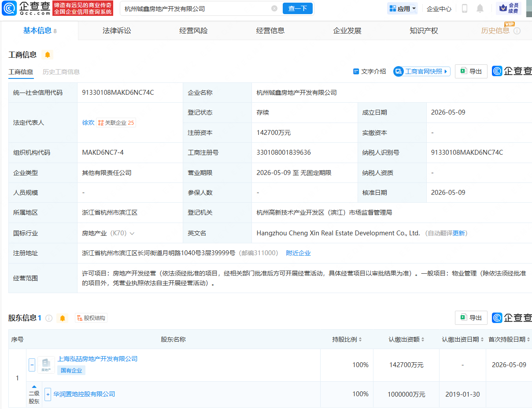532x409 pixels.
Task: Switch to the 法律诉讼 tab
Action: (x=117, y=31)
